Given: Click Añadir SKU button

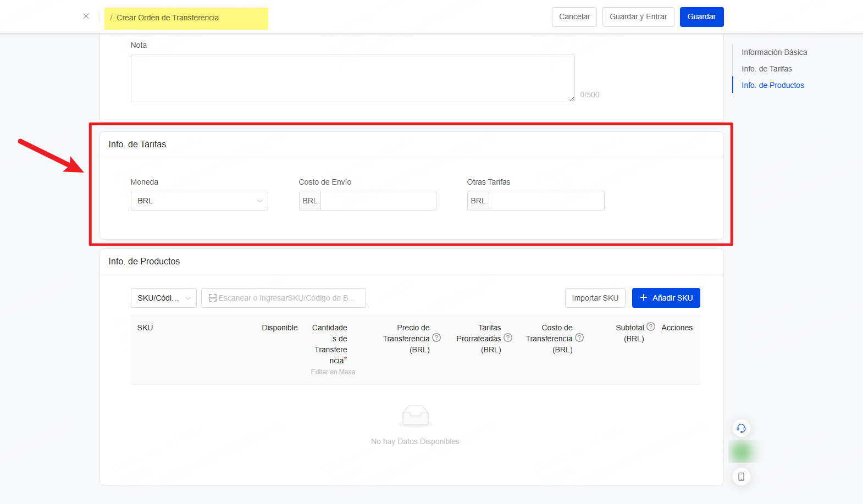Looking at the screenshot, I should click(666, 298).
